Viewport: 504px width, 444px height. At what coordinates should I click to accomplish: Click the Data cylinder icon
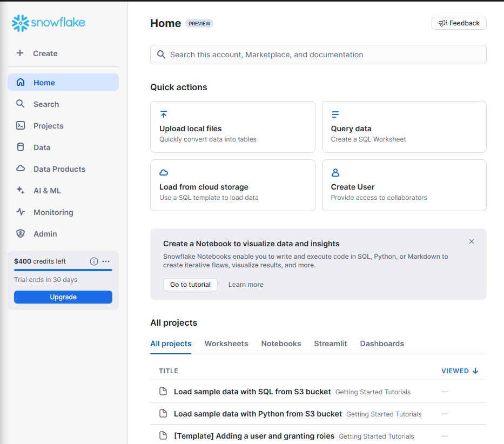tap(21, 147)
